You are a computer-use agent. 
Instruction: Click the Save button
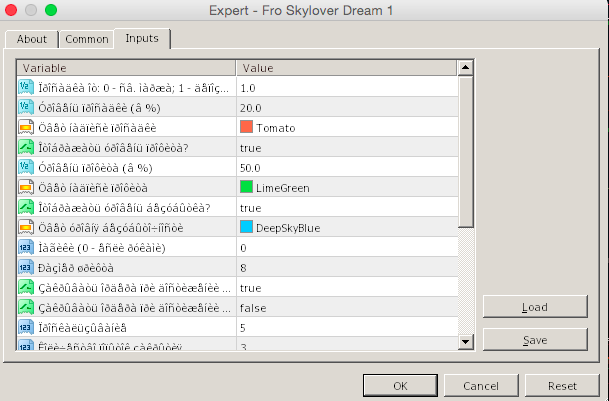pyautogui.click(x=535, y=340)
